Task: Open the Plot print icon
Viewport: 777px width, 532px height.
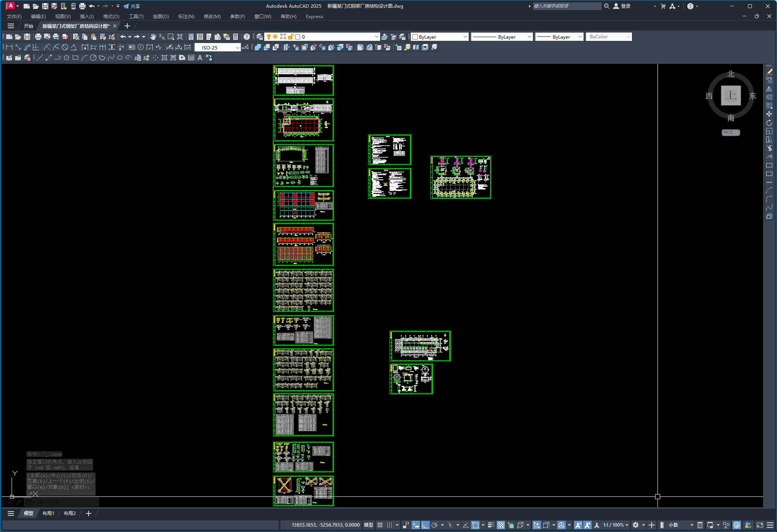Action: (38, 37)
